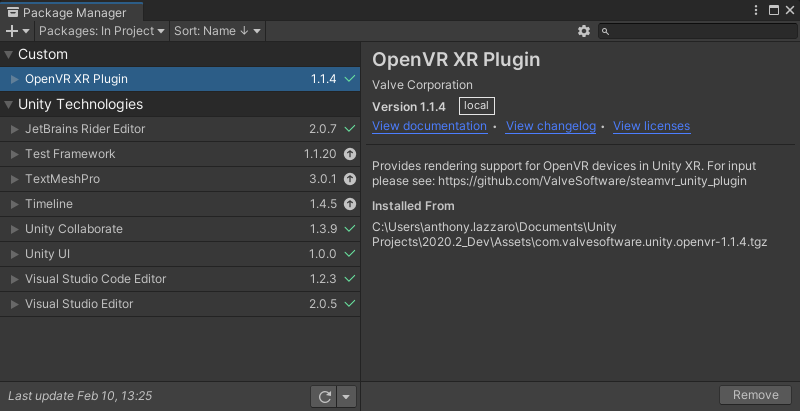Expand the JetBrains Rider Editor entry
The width and height of the screenshot is (800, 411).
[x=14, y=129]
